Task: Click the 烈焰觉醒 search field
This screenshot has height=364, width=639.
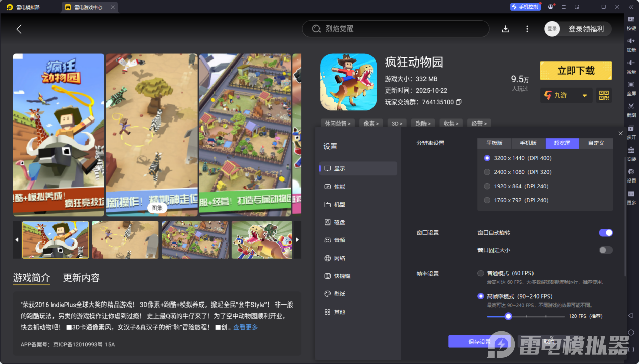Action: [396, 29]
